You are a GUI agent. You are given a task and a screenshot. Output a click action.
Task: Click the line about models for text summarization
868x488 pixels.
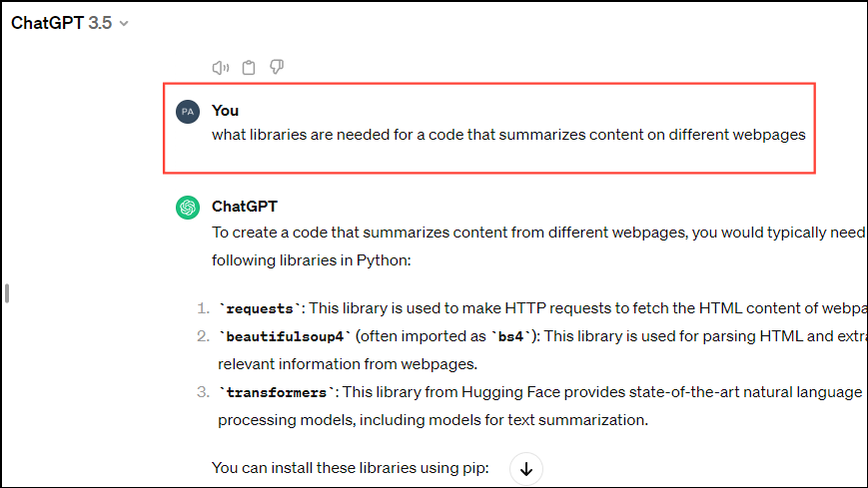pyautogui.click(x=433, y=420)
